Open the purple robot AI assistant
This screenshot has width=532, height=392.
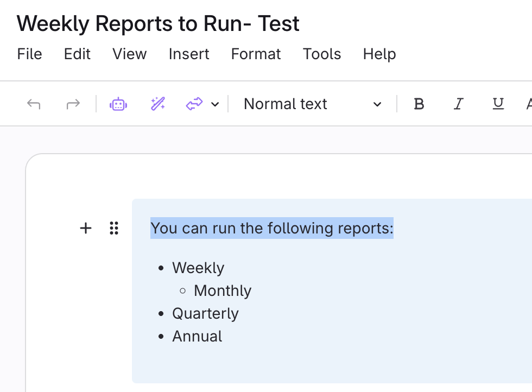[x=118, y=104]
